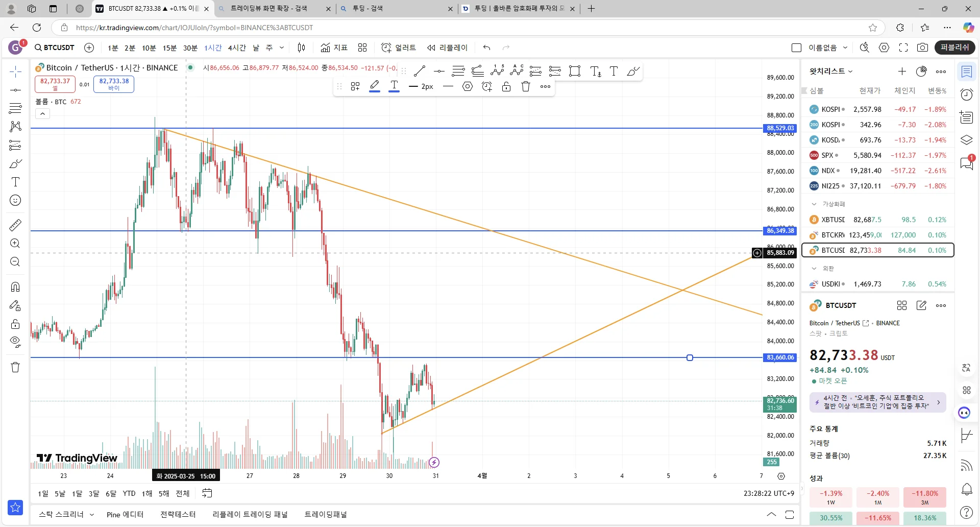Image resolution: width=980 pixels, height=527 pixels.
Task: Click the line color pencil icon
Action: (375, 86)
